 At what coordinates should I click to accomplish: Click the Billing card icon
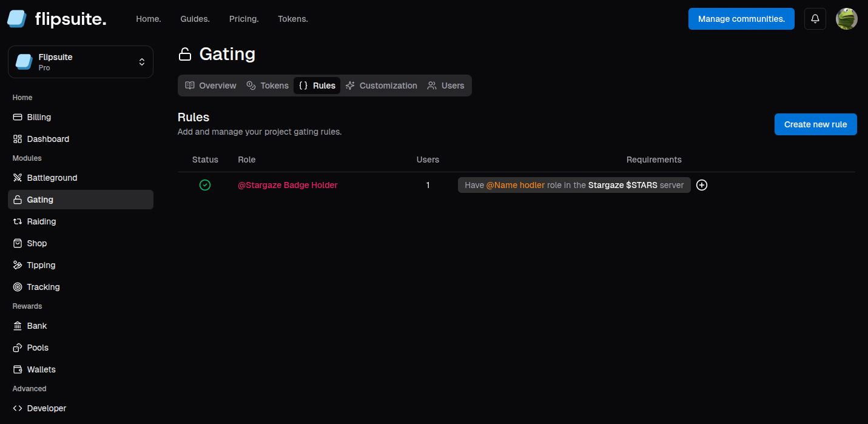[x=18, y=117]
